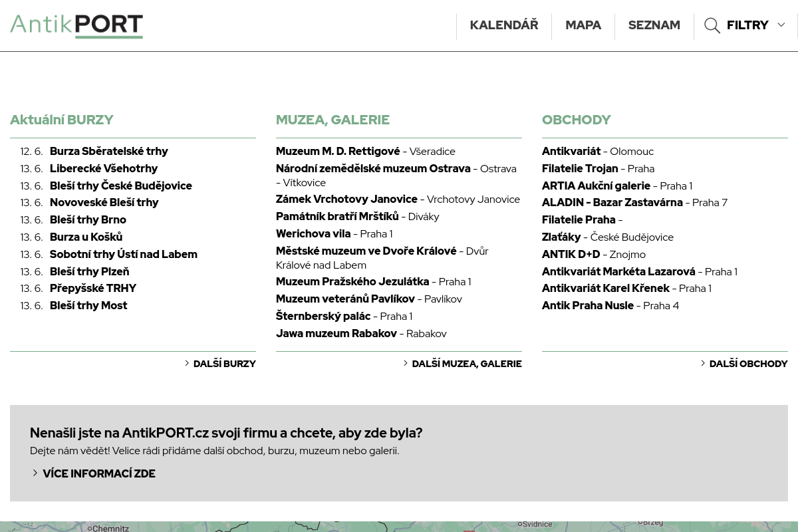798x532 pixels.
Task: Open Bleší trhy Most event
Action: 88,305
